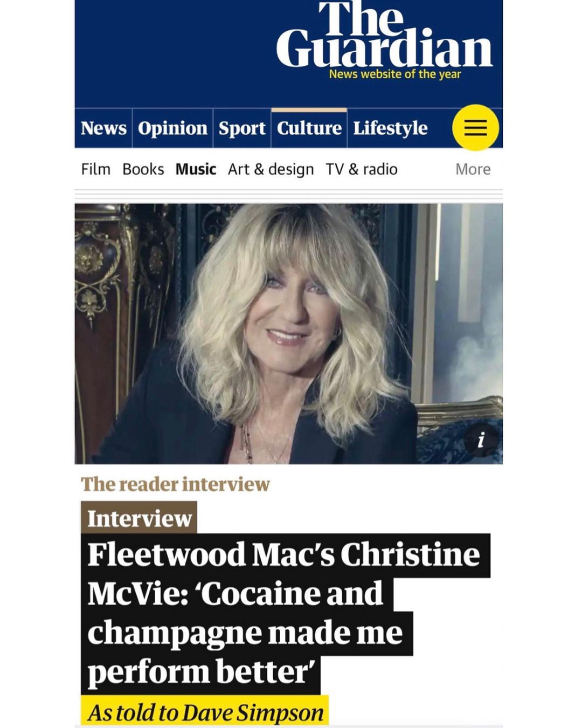
Task: Click the Christine McVie article photo
Action: click(x=288, y=333)
